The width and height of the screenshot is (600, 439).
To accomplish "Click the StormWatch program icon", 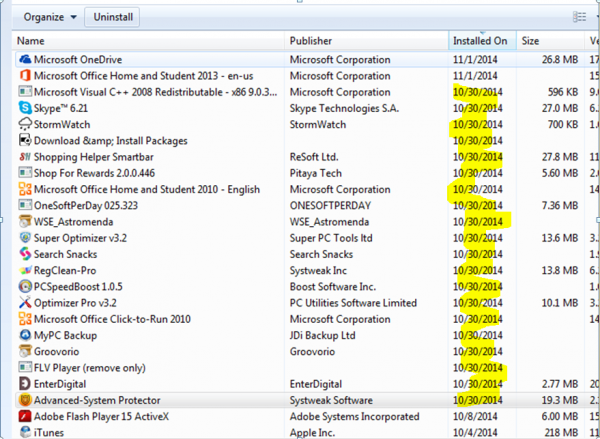I will 25,124.
